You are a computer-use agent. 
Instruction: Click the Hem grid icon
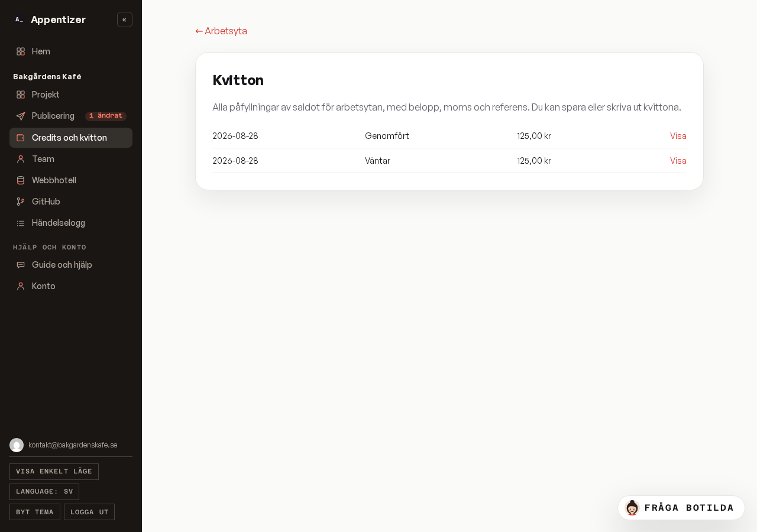pyautogui.click(x=21, y=51)
